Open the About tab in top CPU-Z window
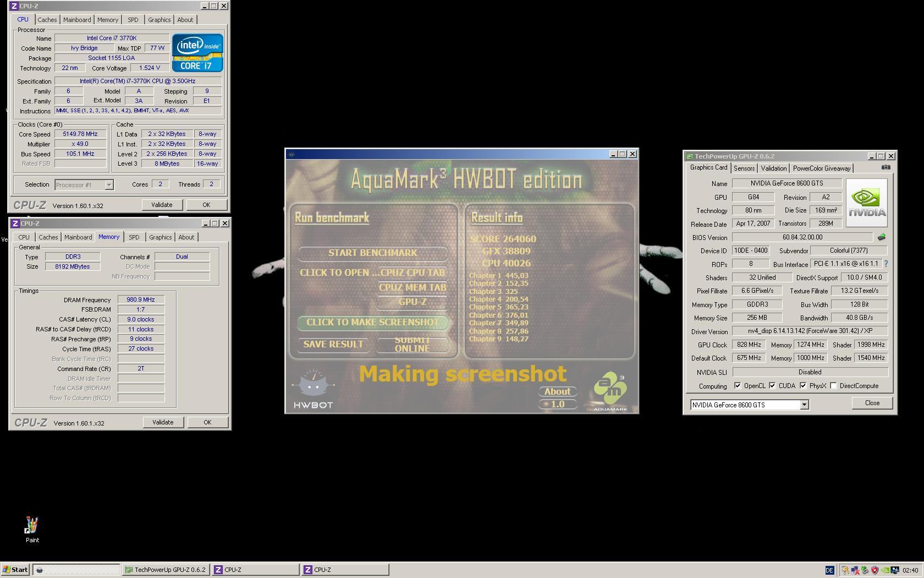Viewport: 924px width, 578px height. (185, 20)
